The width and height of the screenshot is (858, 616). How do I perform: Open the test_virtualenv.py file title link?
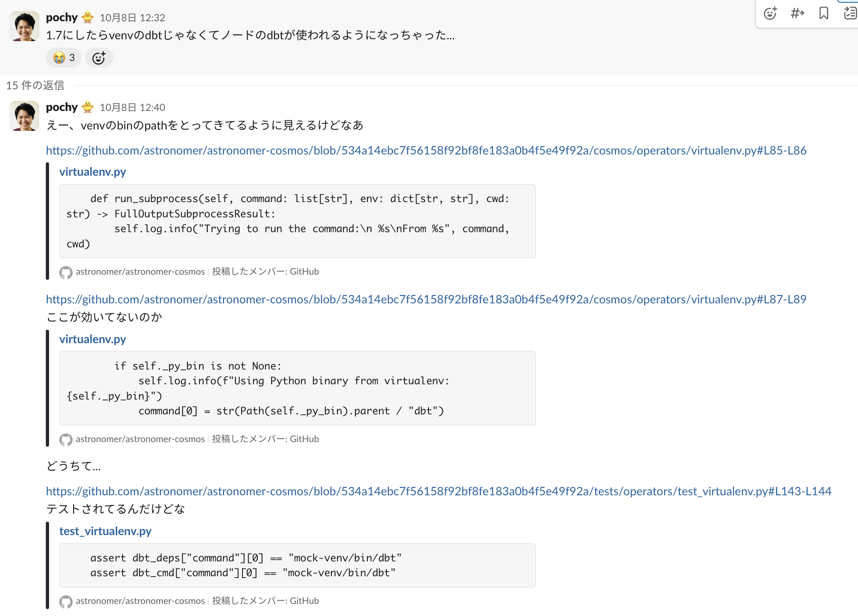(105, 531)
